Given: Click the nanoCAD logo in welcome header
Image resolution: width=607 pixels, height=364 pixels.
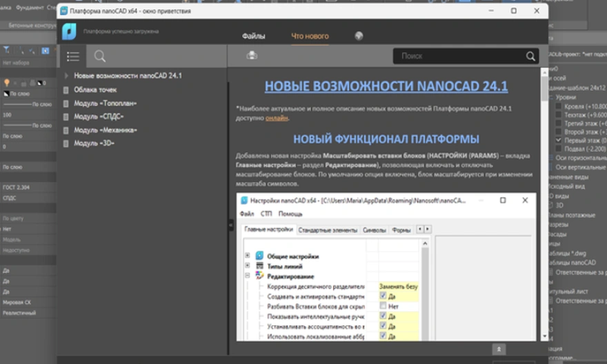Looking at the screenshot, I should point(69,32).
